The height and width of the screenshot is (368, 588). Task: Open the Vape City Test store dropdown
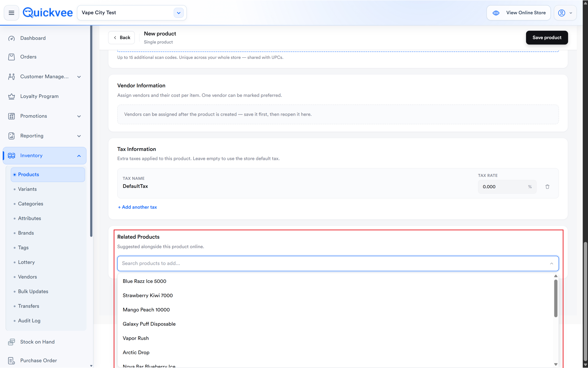pos(179,13)
